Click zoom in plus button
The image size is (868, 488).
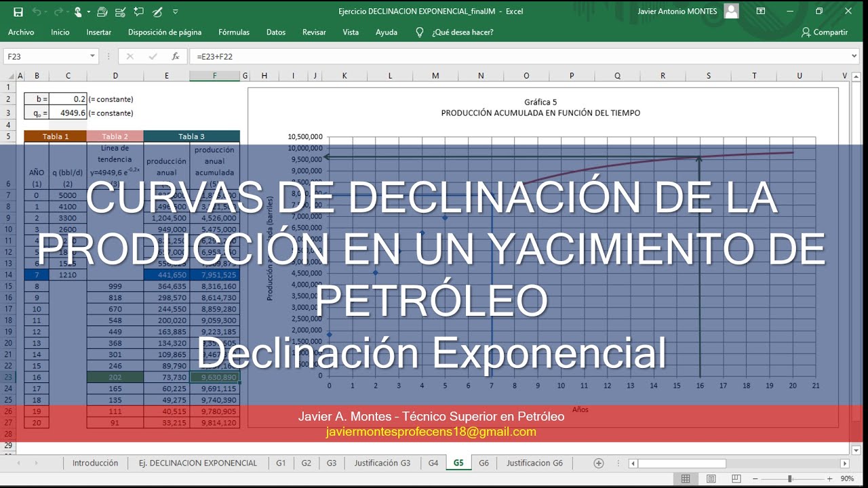(x=829, y=479)
